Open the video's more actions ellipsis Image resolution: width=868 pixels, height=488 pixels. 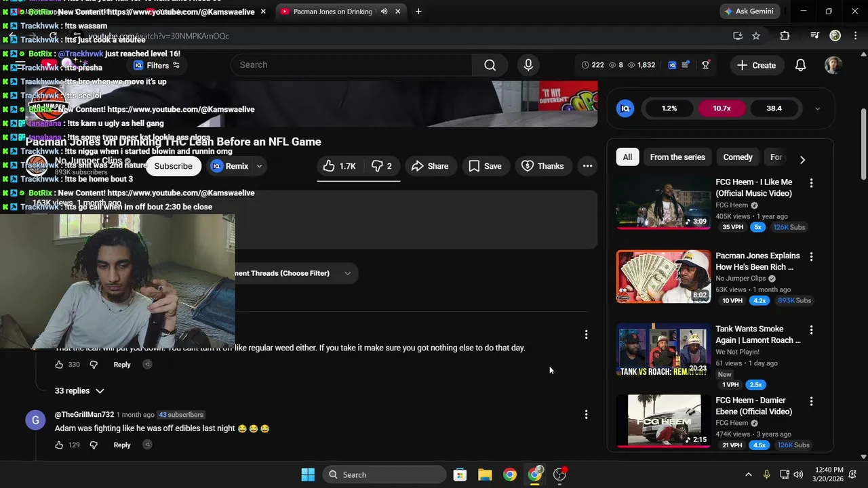[587, 166]
